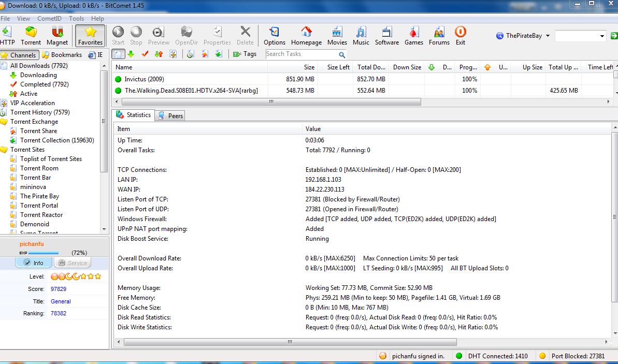The image size is (618, 364).
Task: Filter tasks by completed red checkmark
Action: [x=145, y=54]
